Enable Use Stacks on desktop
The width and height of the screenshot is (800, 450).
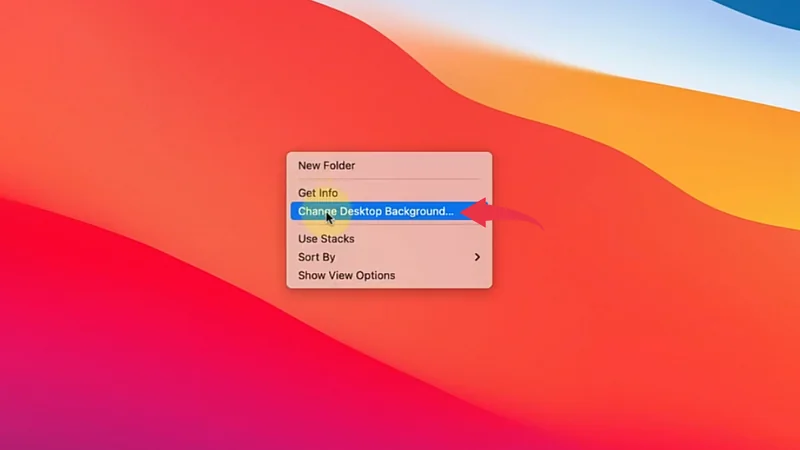pos(326,239)
